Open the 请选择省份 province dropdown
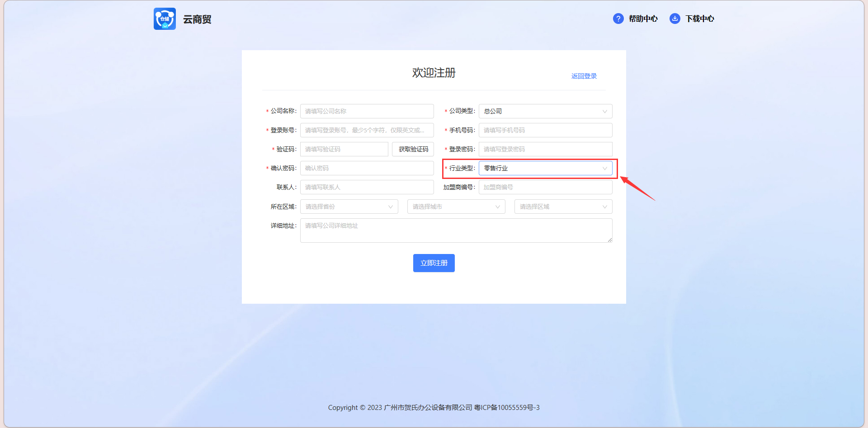 coord(349,207)
